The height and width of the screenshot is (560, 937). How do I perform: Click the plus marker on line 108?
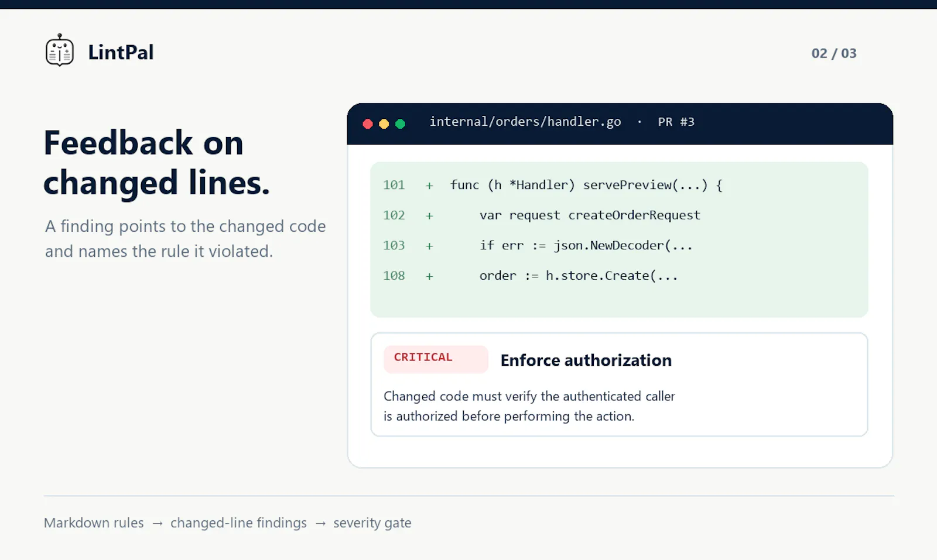click(429, 276)
